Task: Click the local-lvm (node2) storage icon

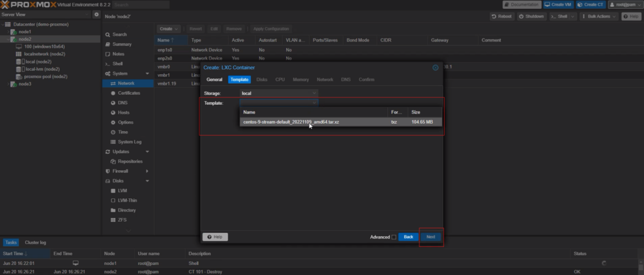Action: pyautogui.click(x=18, y=69)
